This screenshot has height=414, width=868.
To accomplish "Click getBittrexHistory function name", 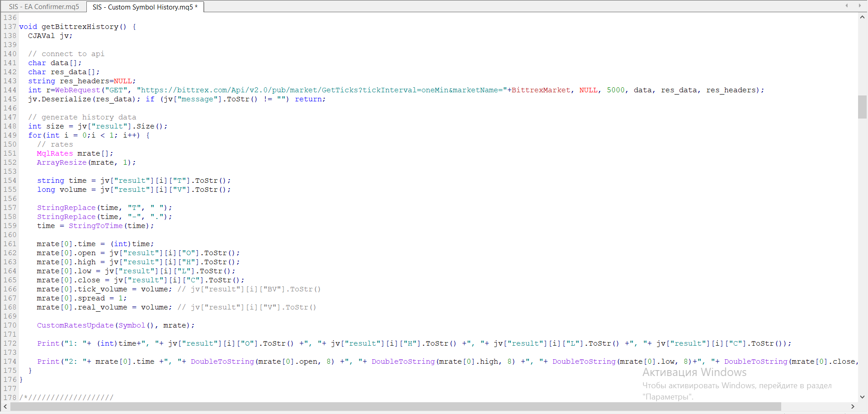I will click(x=80, y=27).
